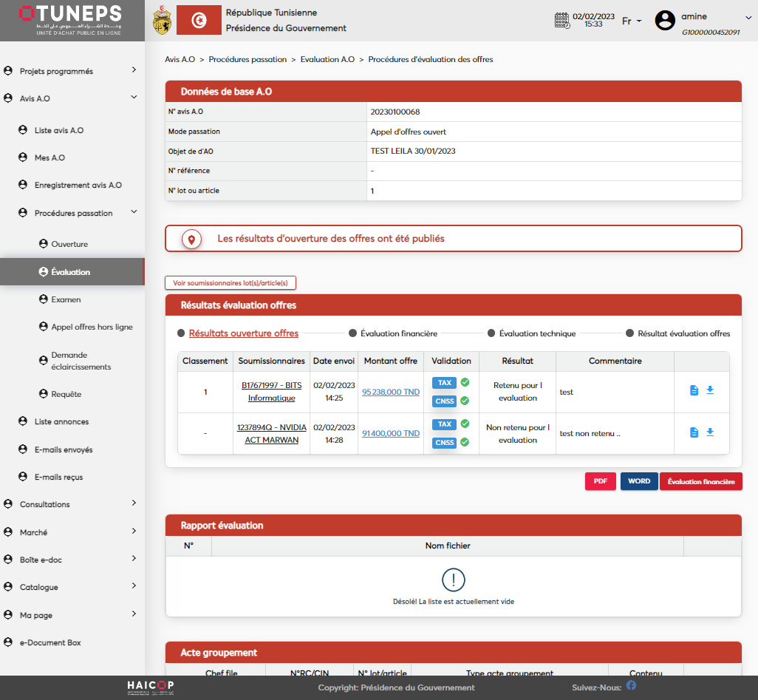The image size is (758, 700).
Task: Go to Ouverture in sidebar menu
Action: pos(69,244)
